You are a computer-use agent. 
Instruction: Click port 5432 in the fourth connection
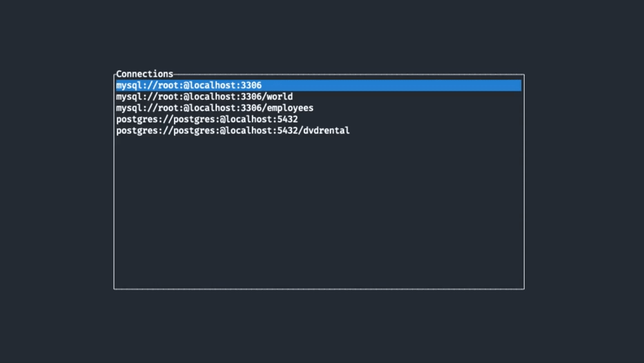click(287, 119)
